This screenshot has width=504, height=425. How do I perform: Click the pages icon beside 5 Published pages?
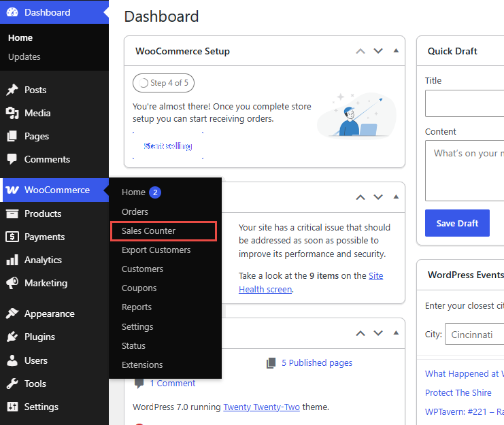[x=271, y=363]
